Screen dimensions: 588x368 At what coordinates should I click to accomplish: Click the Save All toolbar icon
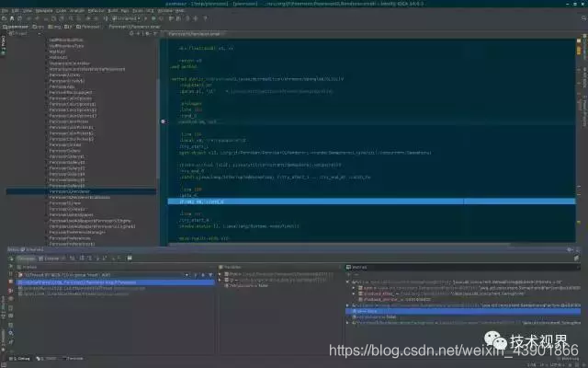[12, 18]
